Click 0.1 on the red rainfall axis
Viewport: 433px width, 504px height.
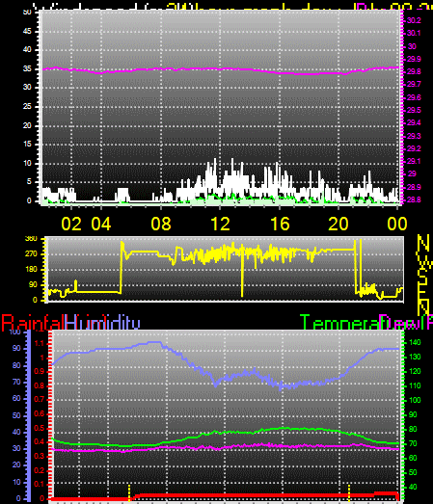point(39,485)
